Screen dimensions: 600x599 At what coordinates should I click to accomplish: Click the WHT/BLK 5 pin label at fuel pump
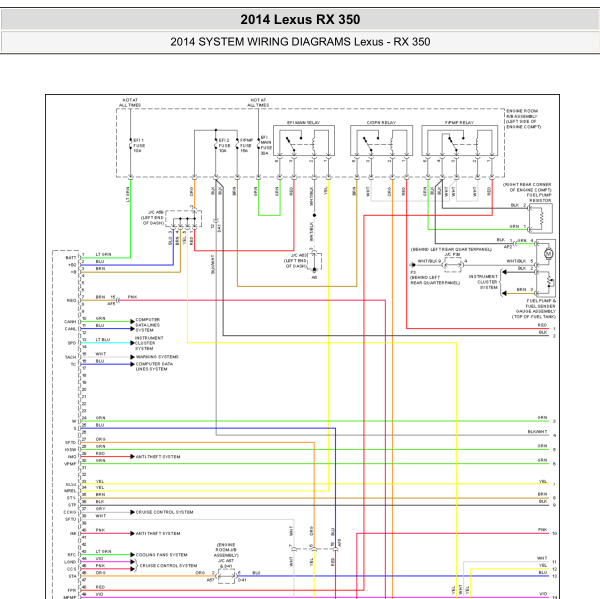(520, 261)
